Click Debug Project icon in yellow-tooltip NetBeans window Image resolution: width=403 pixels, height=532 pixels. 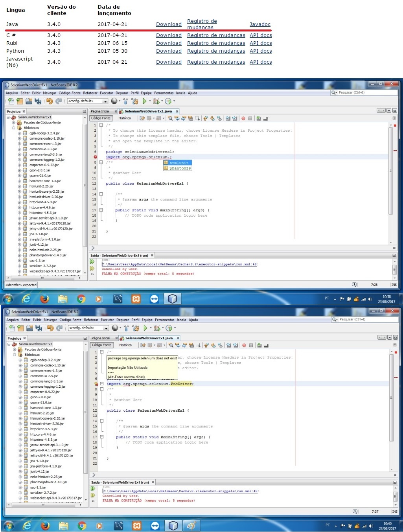(x=157, y=328)
